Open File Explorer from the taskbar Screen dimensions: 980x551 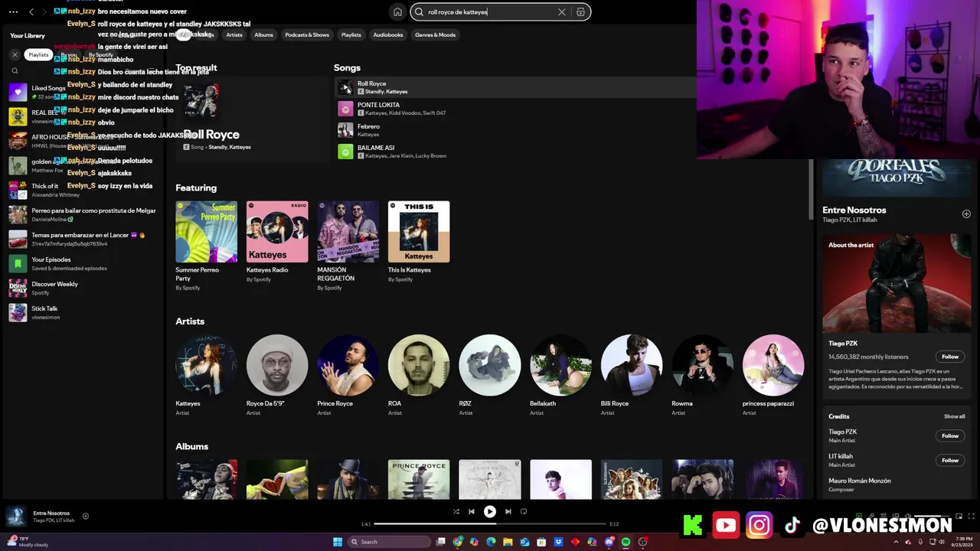click(x=508, y=542)
